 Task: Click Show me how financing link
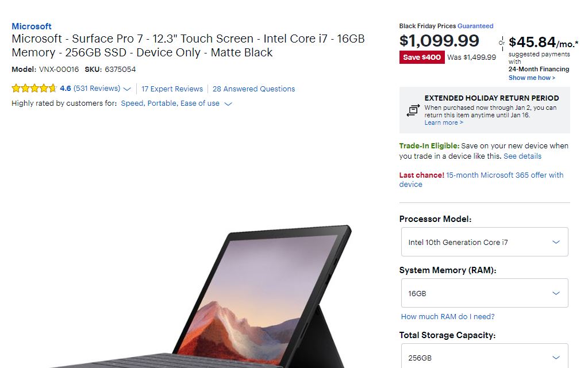532,78
